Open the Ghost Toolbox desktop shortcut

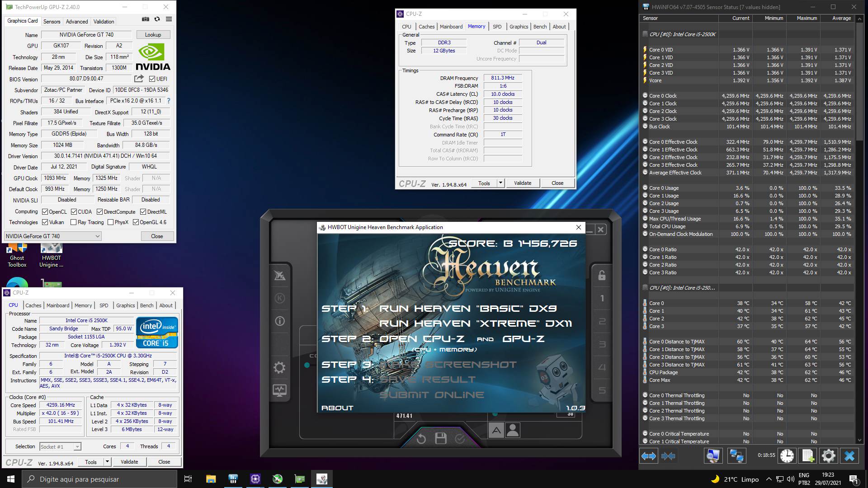coord(17,256)
